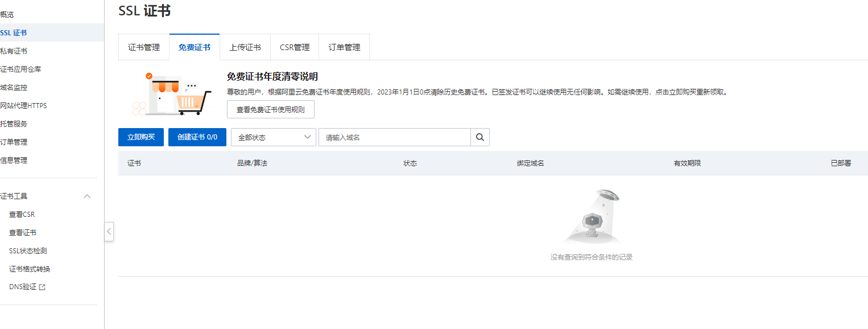This screenshot has width=868, height=329.
Task: Open the 全部状态 status dropdown
Action: pos(273,137)
